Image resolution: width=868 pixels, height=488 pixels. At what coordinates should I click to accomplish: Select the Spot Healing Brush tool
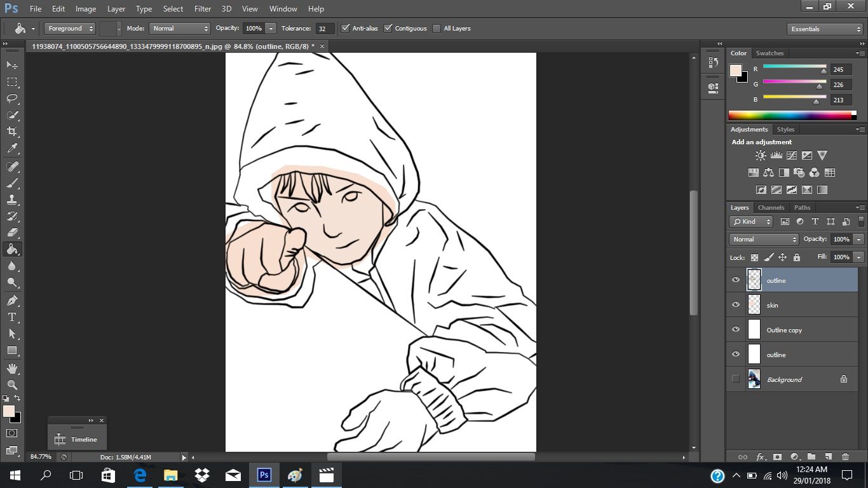12,166
